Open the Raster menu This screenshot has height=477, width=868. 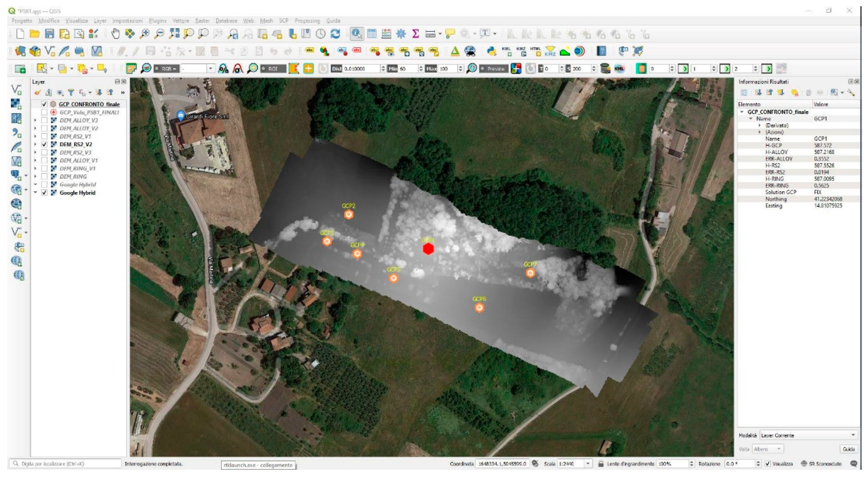(202, 21)
